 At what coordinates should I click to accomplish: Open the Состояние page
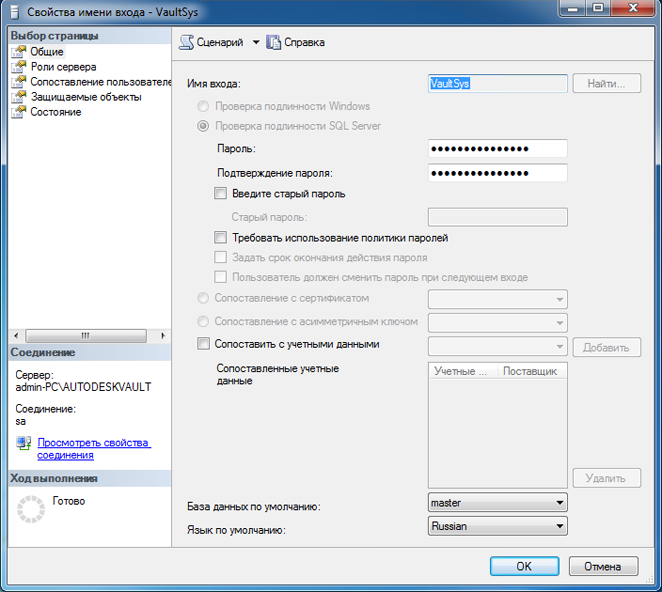56,112
